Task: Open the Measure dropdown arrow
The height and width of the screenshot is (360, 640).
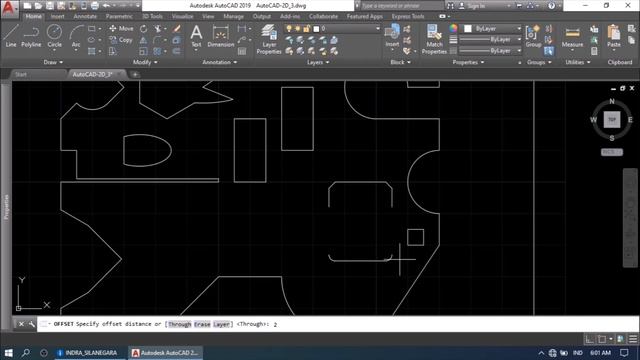Action: click(x=572, y=51)
